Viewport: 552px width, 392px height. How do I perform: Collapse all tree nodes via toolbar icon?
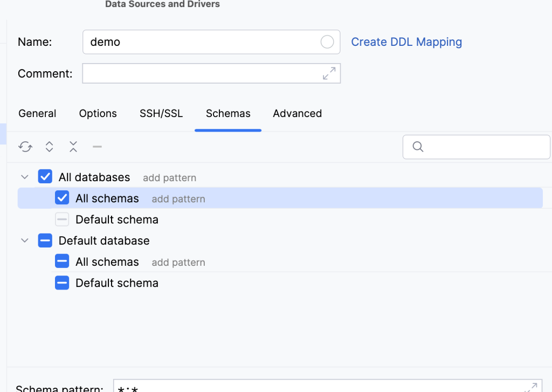coord(73,146)
